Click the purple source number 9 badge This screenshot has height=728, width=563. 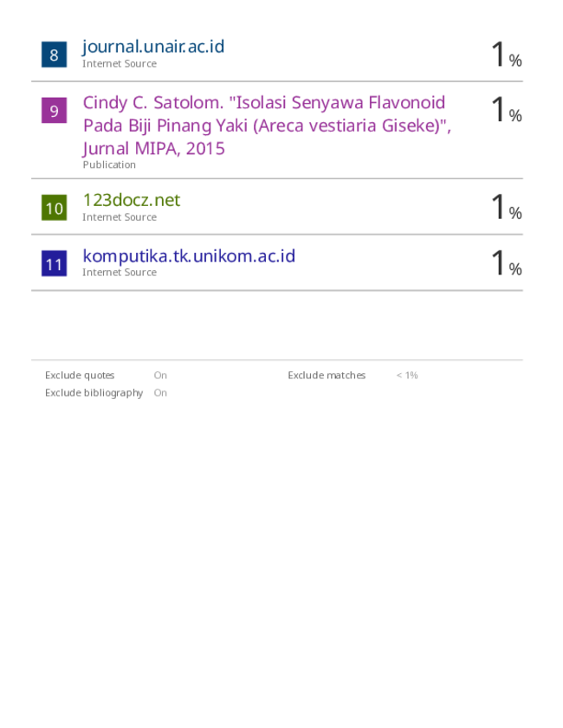(x=54, y=110)
